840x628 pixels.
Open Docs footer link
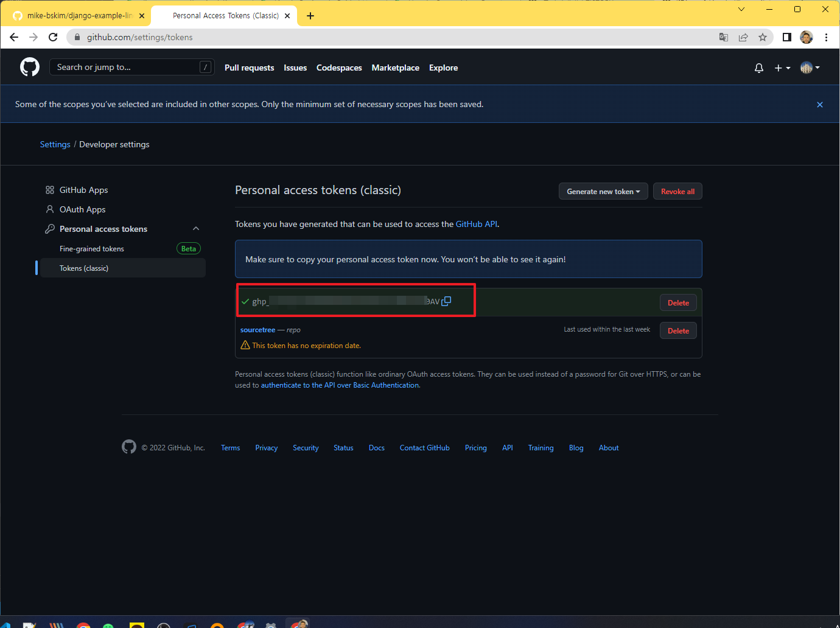(x=377, y=448)
